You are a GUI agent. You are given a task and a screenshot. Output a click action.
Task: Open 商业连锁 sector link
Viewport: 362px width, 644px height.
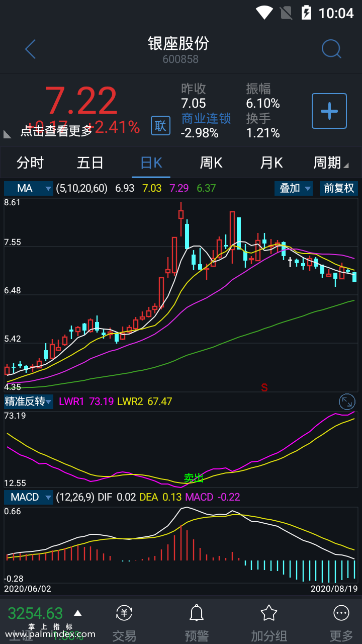(206, 118)
